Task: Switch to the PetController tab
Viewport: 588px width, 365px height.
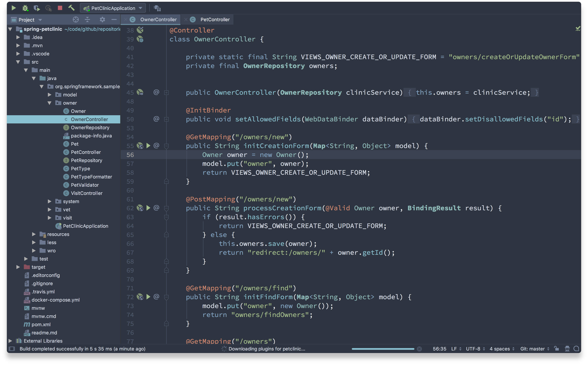Action: (x=215, y=19)
